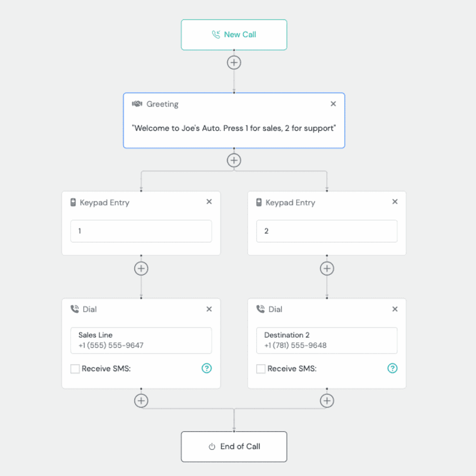Open the Sales Line number selector
The height and width of the screenshot is (476, 476).
(141, 340)
